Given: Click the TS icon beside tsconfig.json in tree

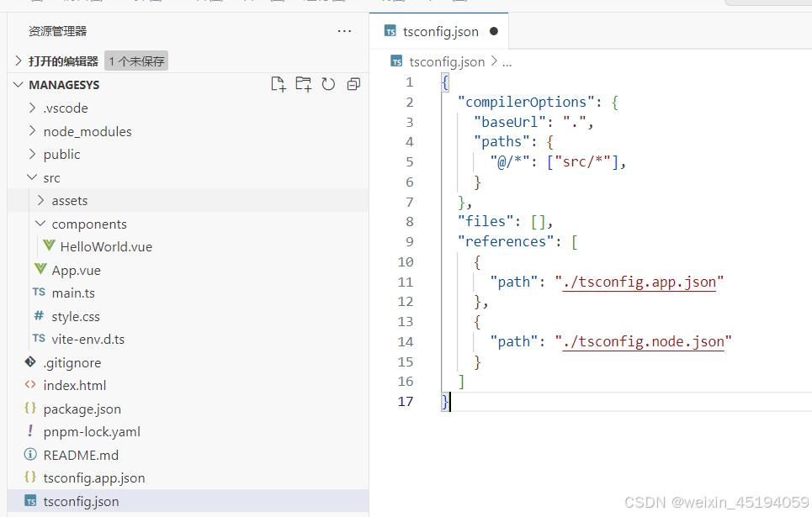Looking at the screenshot, I should click(30, 501).
